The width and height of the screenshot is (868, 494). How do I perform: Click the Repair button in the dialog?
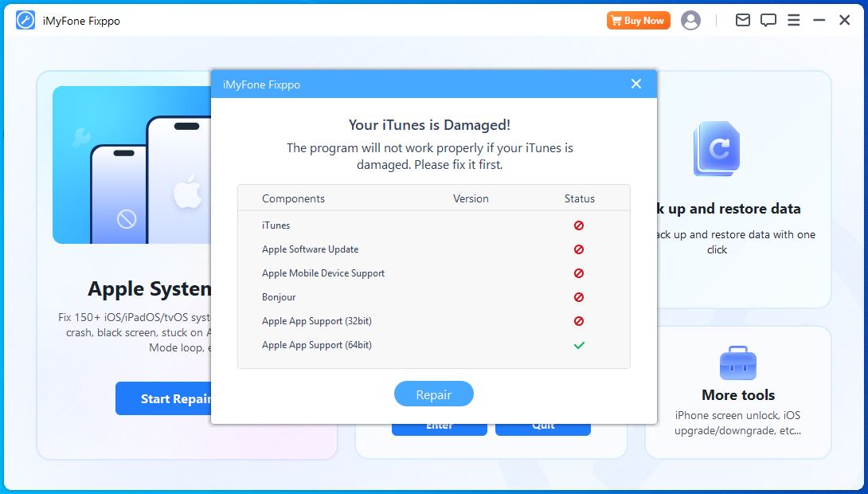pyautogui.click(x=433, y=394)
